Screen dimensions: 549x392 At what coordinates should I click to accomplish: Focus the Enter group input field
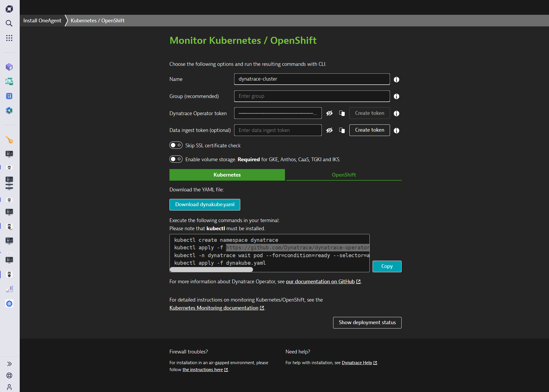[312, 96]
